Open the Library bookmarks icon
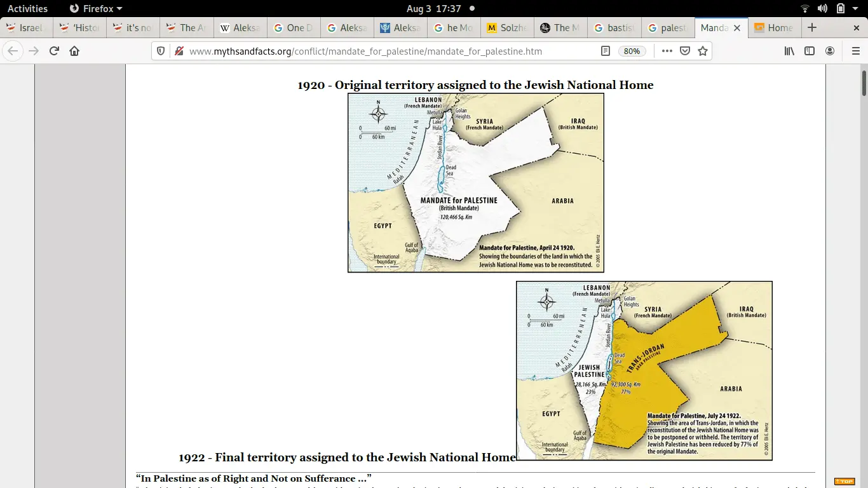Screen dimensions: 868x488 [x=789, y=51]
